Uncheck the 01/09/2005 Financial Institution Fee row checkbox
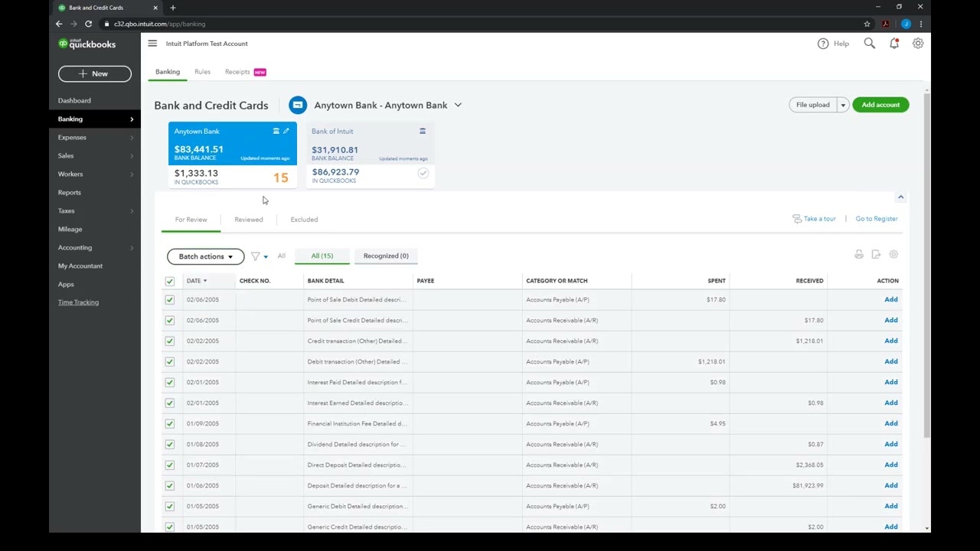Viewport: 980px width, 551px height. pyautogui.click(x=170, y=424)
